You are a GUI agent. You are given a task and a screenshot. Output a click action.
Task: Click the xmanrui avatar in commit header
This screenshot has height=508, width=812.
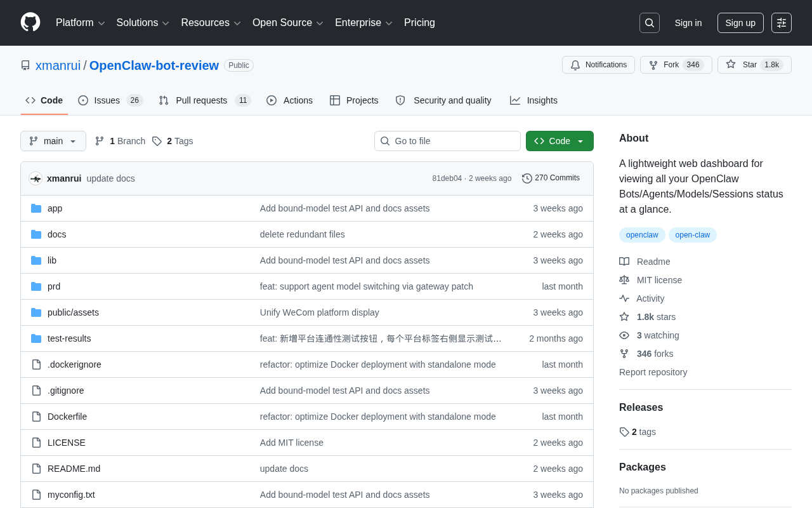pyautogui.click(x=36, y=178)
